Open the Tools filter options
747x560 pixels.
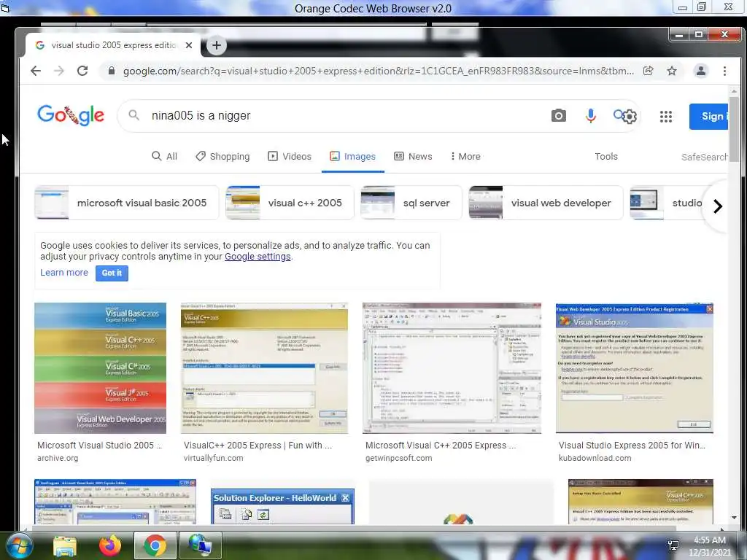click(x=606, y=156)
